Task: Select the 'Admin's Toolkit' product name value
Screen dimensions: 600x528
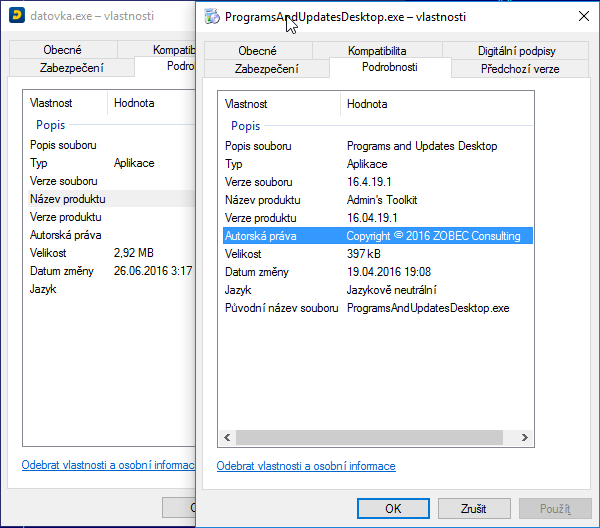Action: 382,200
